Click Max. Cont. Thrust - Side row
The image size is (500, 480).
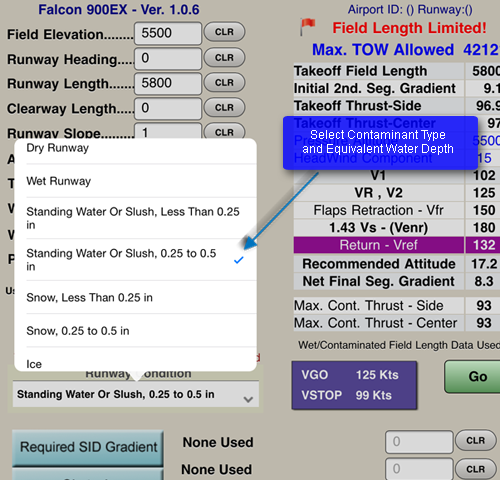[397, 305]
